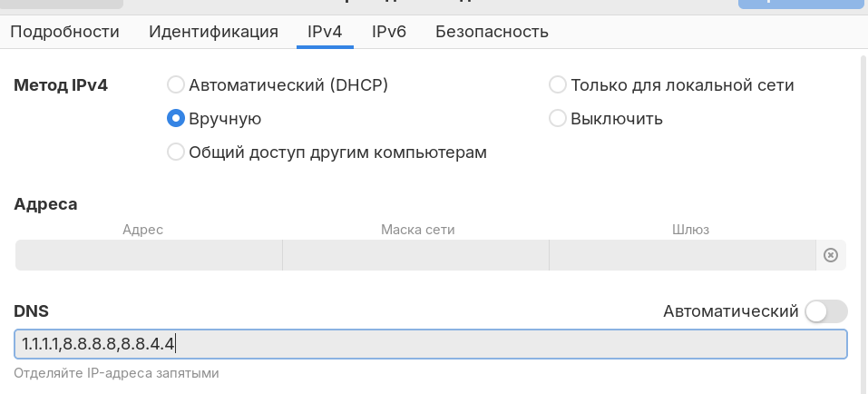Remove the address row with delete icon
Viewport: 868px width, 394px height.
[830, 255]
